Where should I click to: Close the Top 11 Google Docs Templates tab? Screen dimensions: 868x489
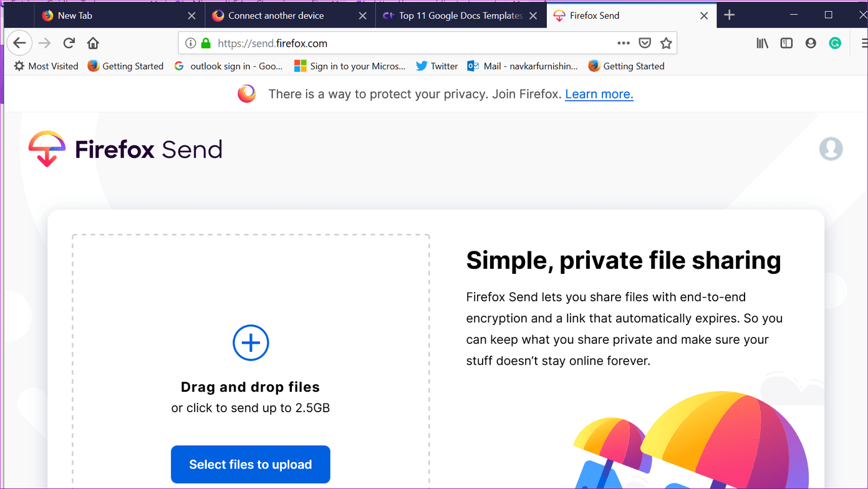click(533, 16)
